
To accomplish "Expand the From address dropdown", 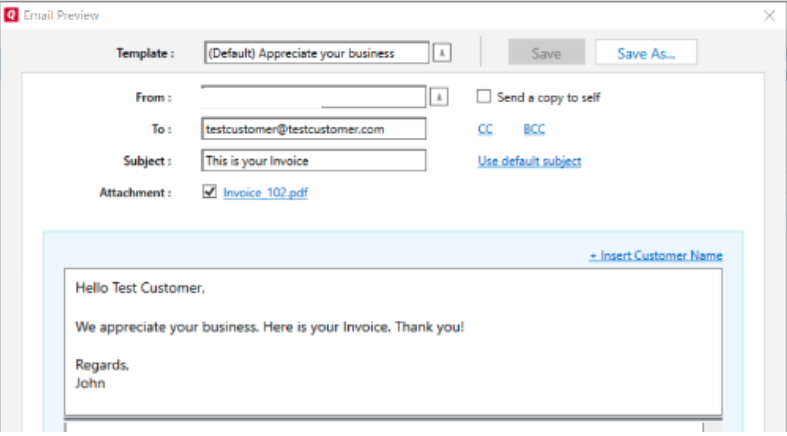I will pos(439,97).
